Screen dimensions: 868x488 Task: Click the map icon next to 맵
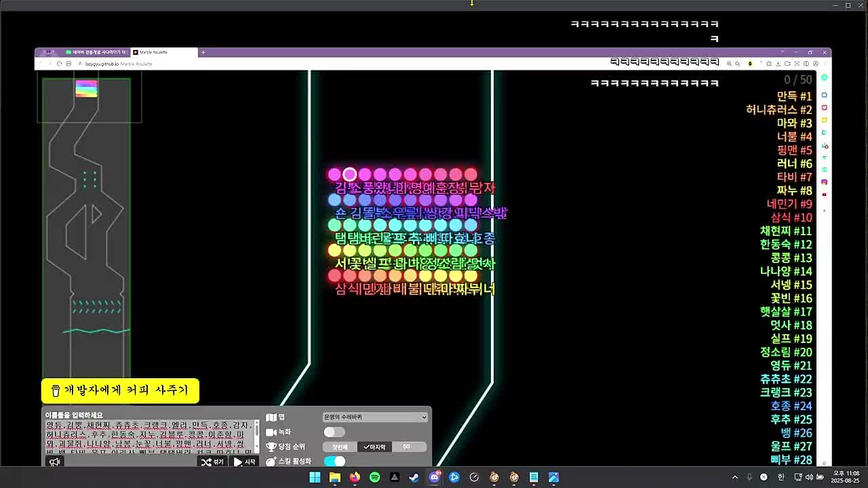coord(271,418)
